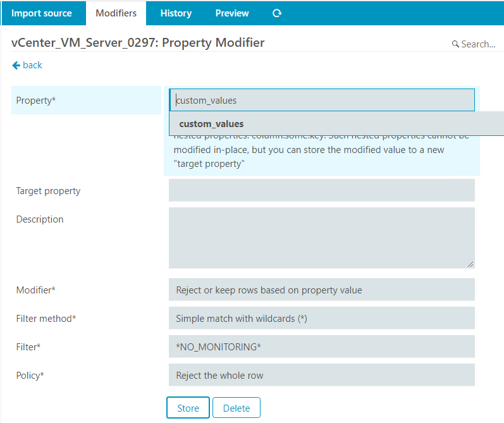Screen dimensions: 504x423
Task: Click the search magnifier icon
Action: tap(455, 44)
